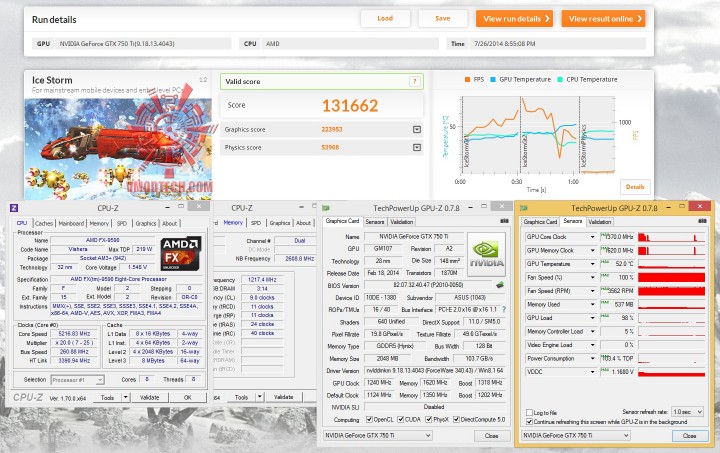The width and height of the screenshot is (720, 453).
Task: Click camera icon in GPU-Z Sensors window
Action: (x=703, y=221)
